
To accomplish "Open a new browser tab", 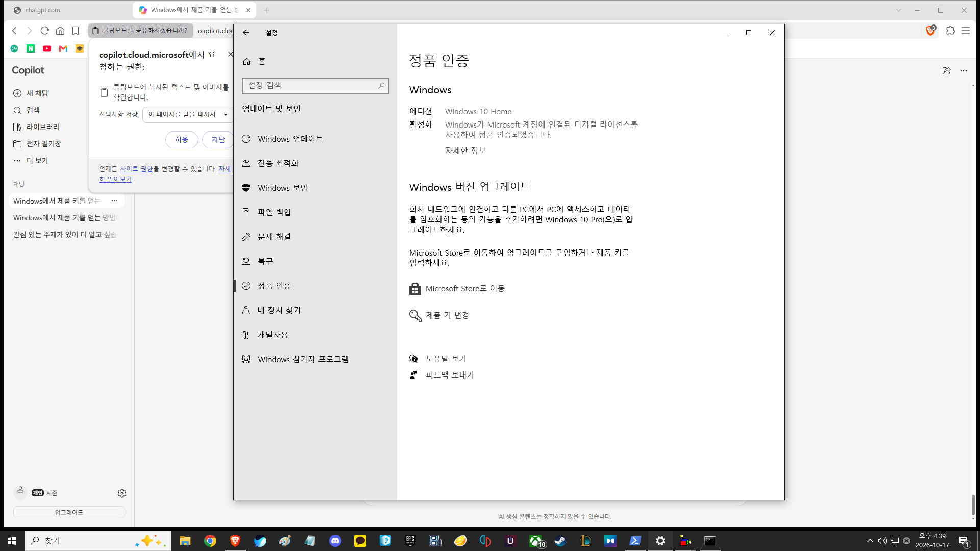I will tap(267, 10).
